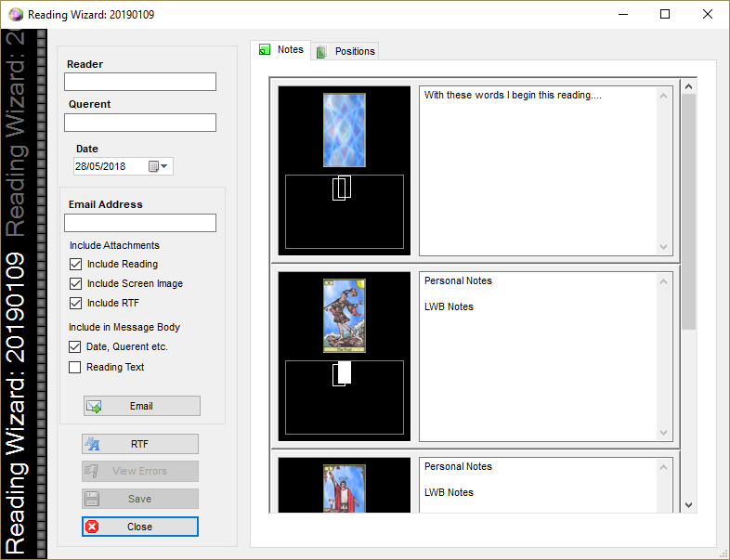The height and width of the screenshot is (560, 730).
Task: Click into the Reader input field
Action: [140, 82]
